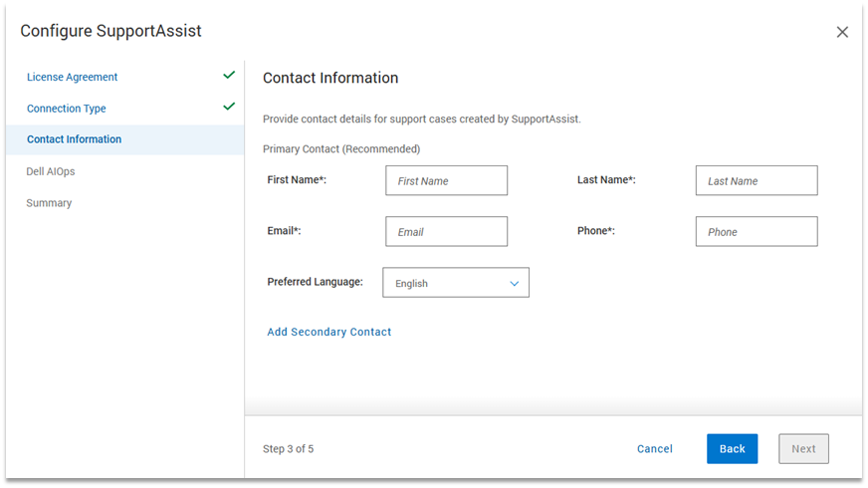Click the 'Provide contact details' description text
This screenshot has height=488, width=868.
[x=422, y=120]
